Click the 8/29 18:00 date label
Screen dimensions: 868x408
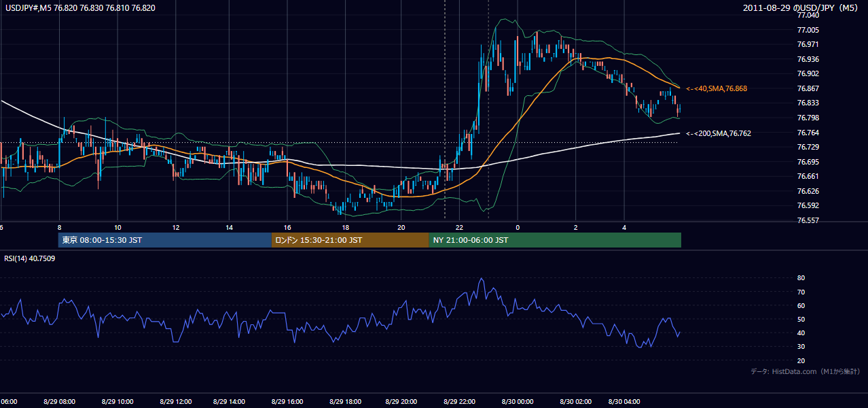pos(346,402)
